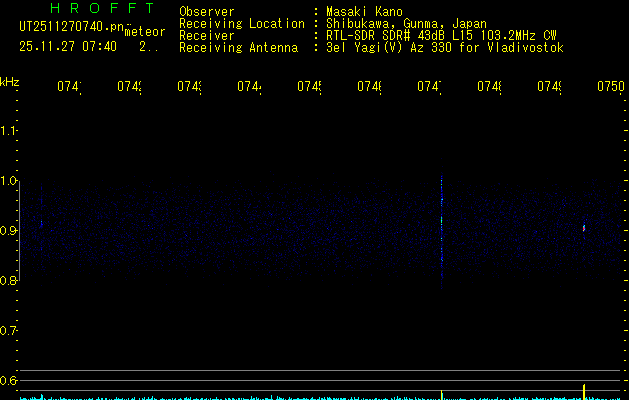Click the 1.0 kHz frequency axis mark
Image resolution: width=629 pixels, height=400 pixels.
pyautogui.click(x=9, y=181)
